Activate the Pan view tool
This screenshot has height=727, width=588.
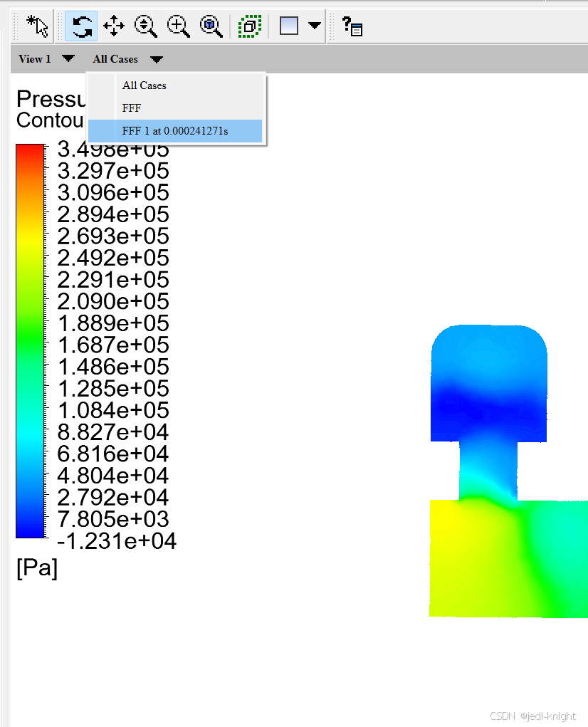(x=114, y=26)
